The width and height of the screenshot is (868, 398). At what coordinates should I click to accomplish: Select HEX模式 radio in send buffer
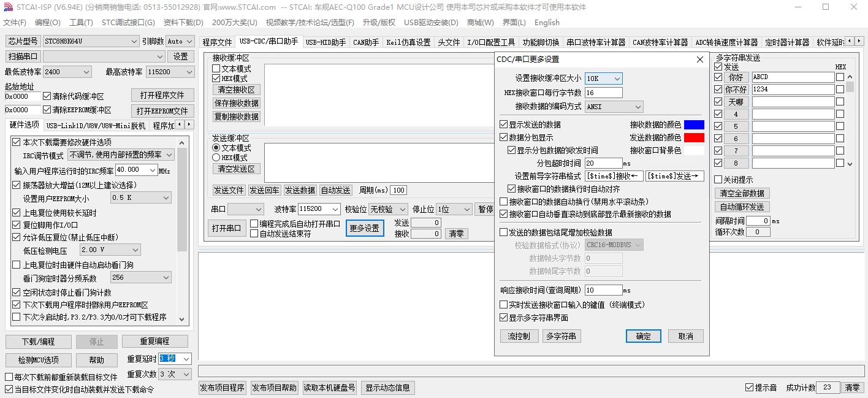[216, 157]
